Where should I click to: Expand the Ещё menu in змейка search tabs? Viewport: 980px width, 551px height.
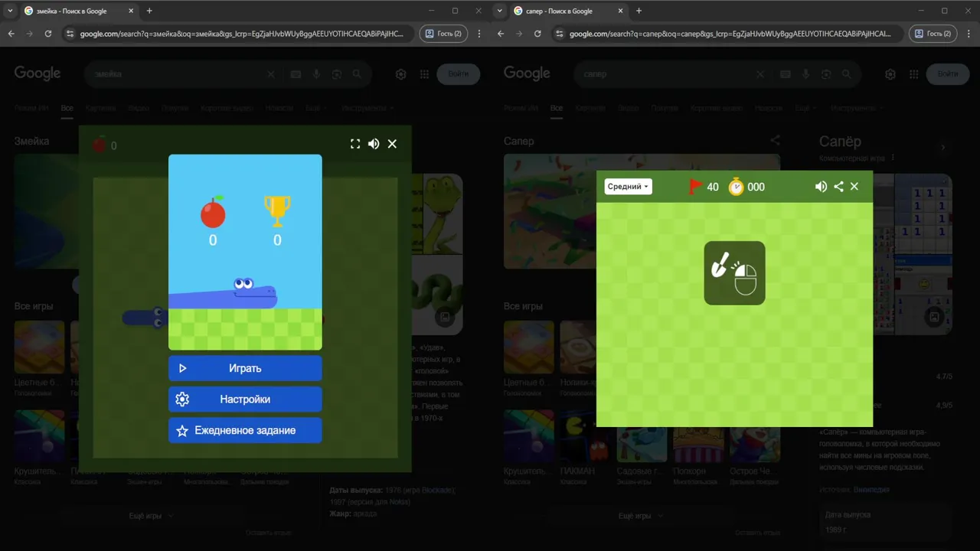pyautogui.click(x=316, y=108)
